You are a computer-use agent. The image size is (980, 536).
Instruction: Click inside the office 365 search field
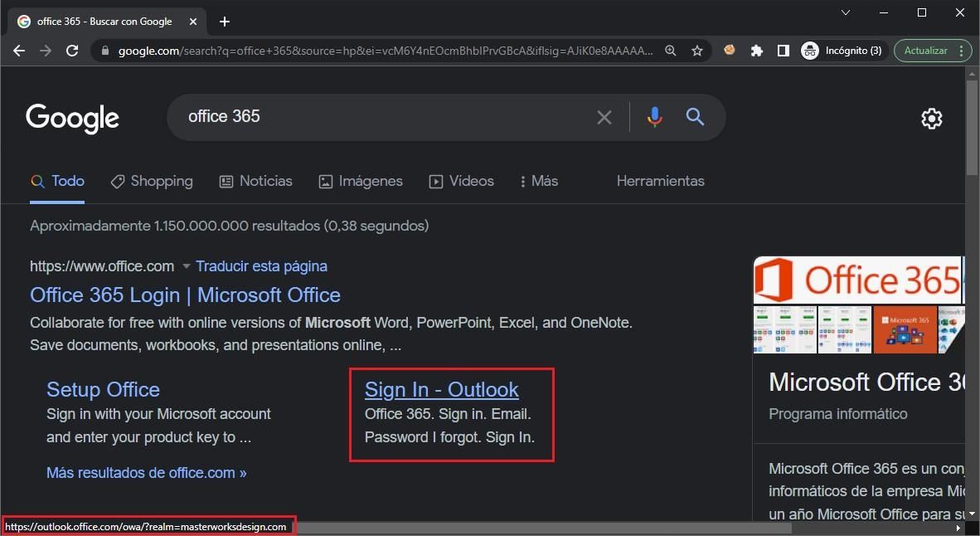pyautogui.click(x=373, y=116)
